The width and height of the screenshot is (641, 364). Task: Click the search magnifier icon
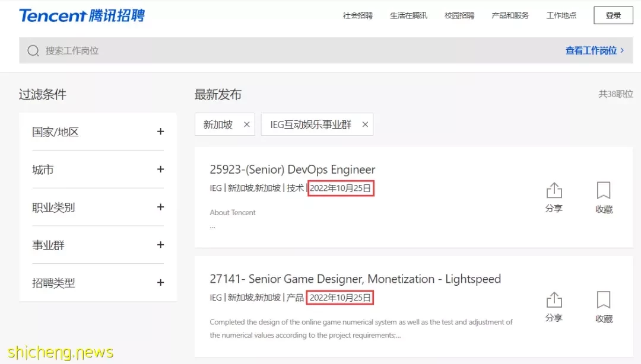point(33,50)
